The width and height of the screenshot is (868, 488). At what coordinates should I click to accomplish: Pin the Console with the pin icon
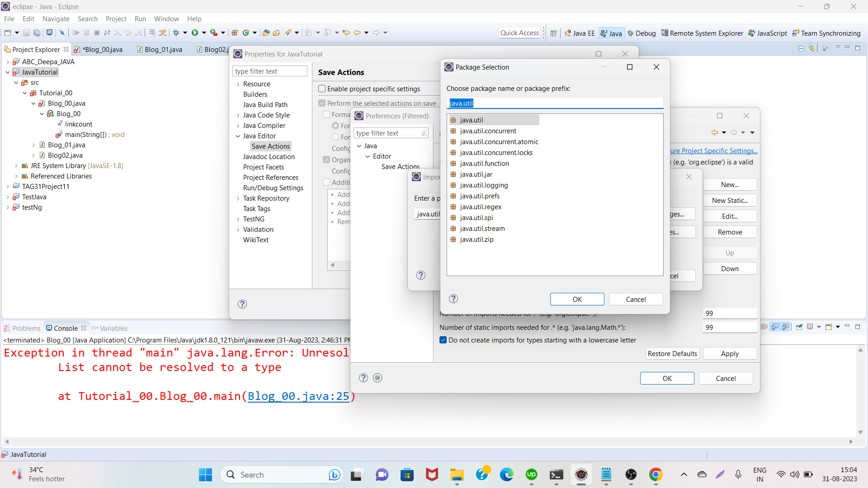pos(800,327)
